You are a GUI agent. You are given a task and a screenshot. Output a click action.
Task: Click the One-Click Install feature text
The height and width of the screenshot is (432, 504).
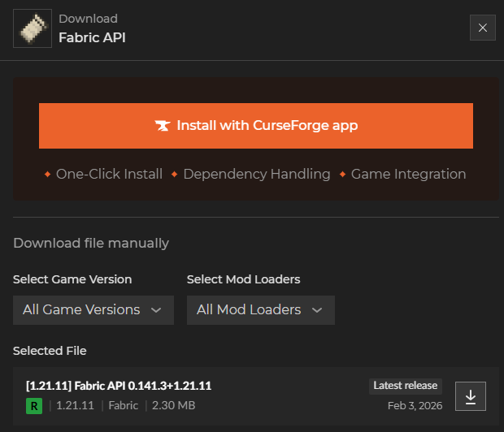(109, 174)
